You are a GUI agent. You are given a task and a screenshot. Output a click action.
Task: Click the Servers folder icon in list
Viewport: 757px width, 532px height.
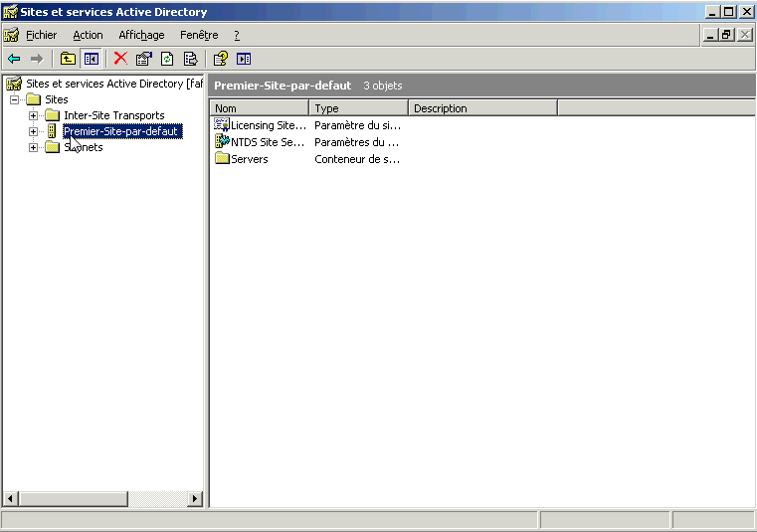click(222, 158)
